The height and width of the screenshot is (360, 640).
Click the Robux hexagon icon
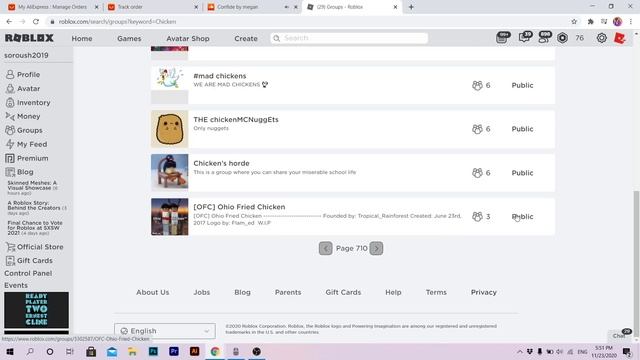pyautogui.click(x=562, y=38)
